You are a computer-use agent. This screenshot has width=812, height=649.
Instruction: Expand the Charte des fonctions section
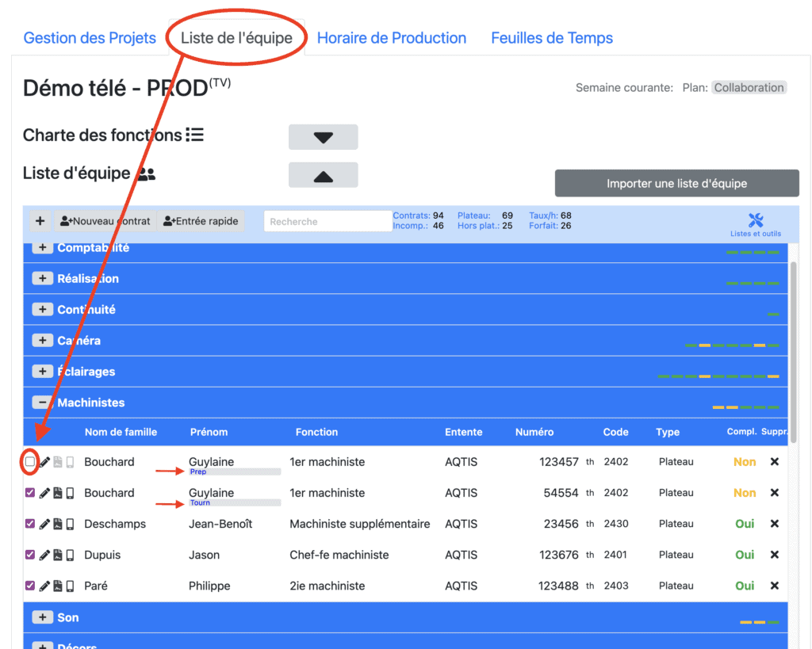click(x=323, y=137)
